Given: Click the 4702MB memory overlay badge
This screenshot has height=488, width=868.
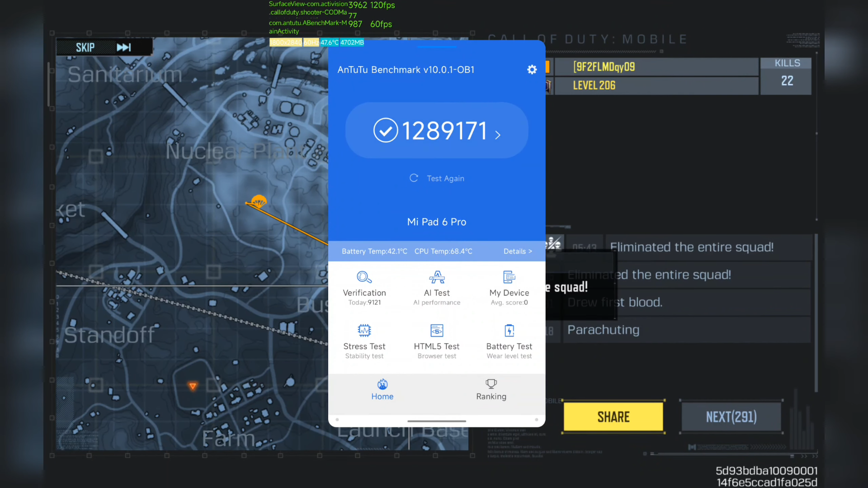Looking at the screenshot, I should point(352,43).
